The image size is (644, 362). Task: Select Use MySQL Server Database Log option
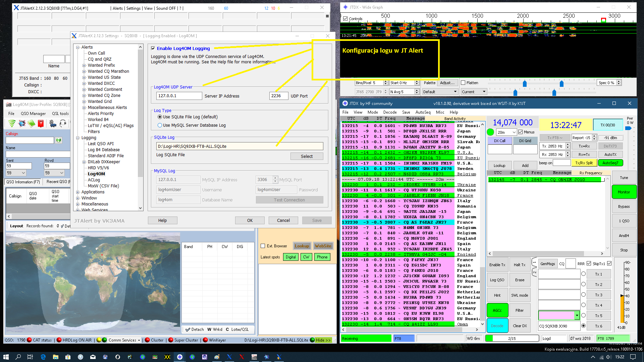tap(160, 125)
